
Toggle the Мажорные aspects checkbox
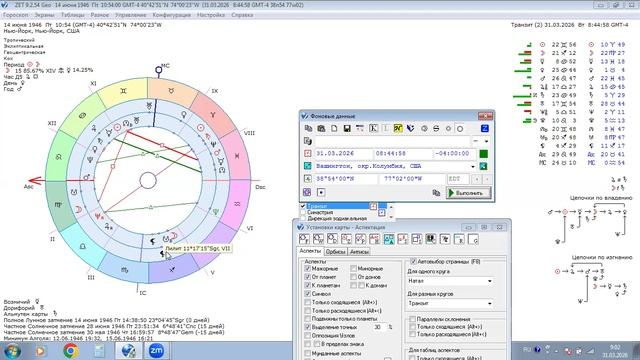click(x=308, y=269)
